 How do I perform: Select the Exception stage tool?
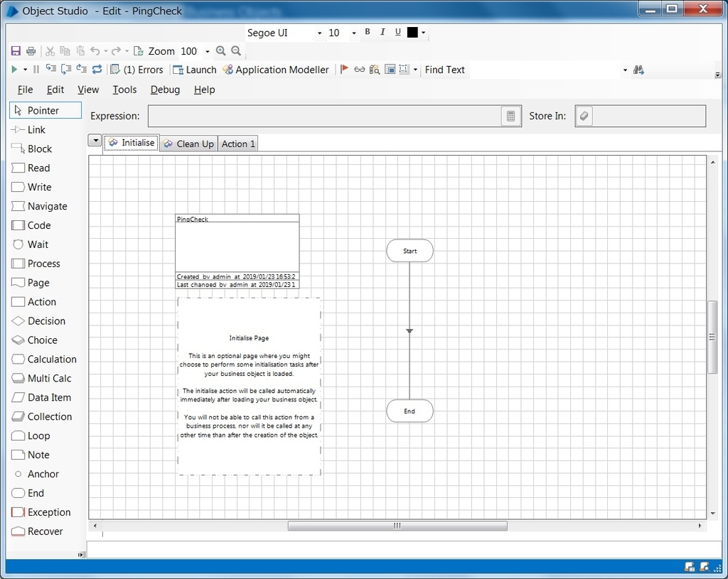[41, 512]
